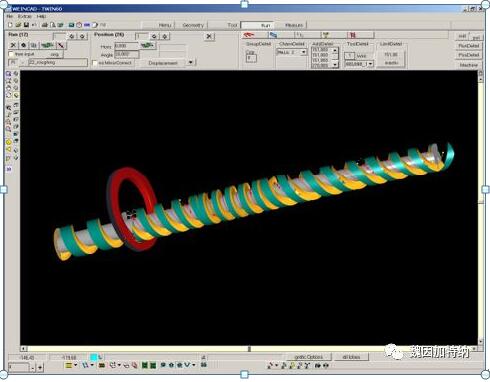The image size is (490, 382).
Task: Click the Save diskette icon
Action: tap(26, 25)
